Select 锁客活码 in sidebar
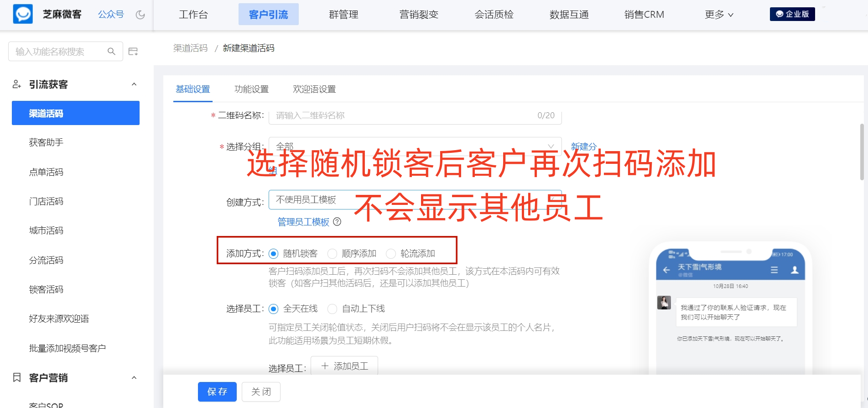Viewport: 868px width, 408px height. click(x=46, y=289)
